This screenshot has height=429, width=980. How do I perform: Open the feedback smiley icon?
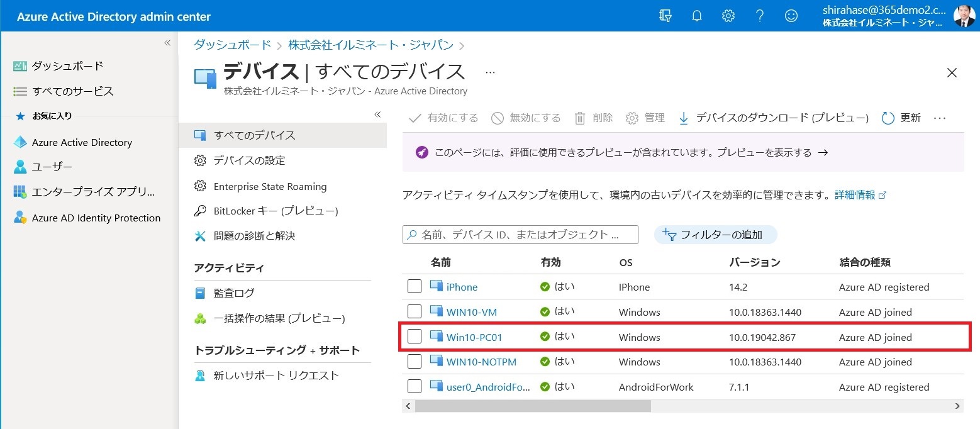[x=791, y=16]
